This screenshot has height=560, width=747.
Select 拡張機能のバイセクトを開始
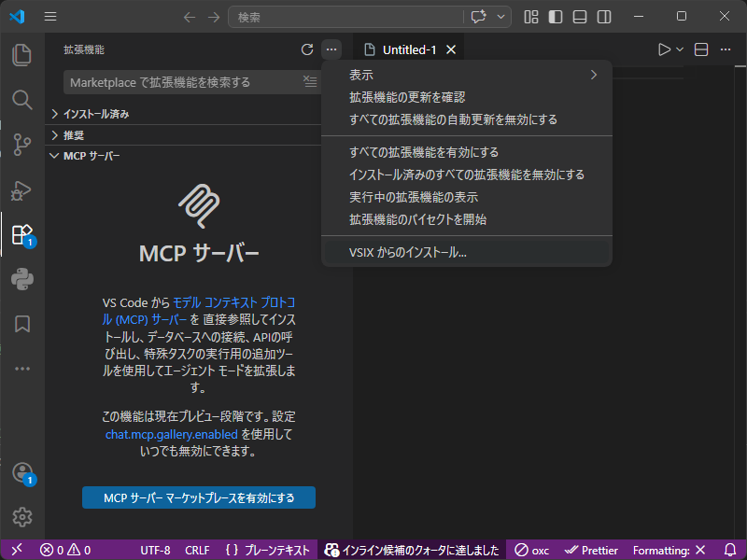point(467,219)
